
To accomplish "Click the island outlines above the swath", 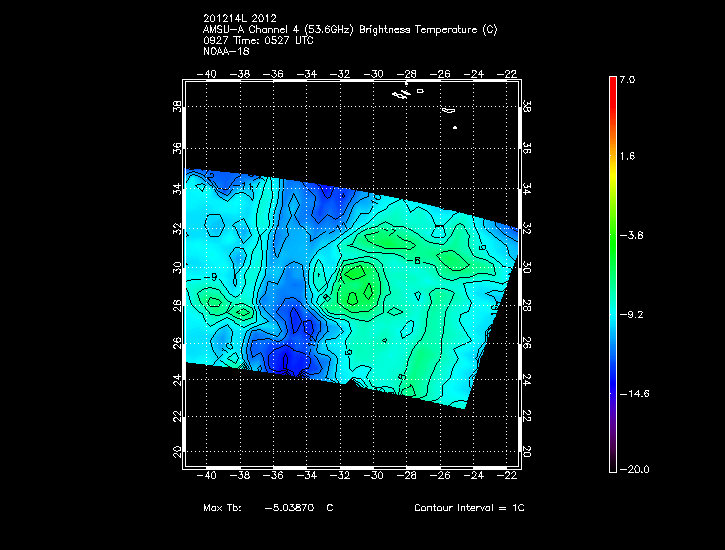I will 402,93.
